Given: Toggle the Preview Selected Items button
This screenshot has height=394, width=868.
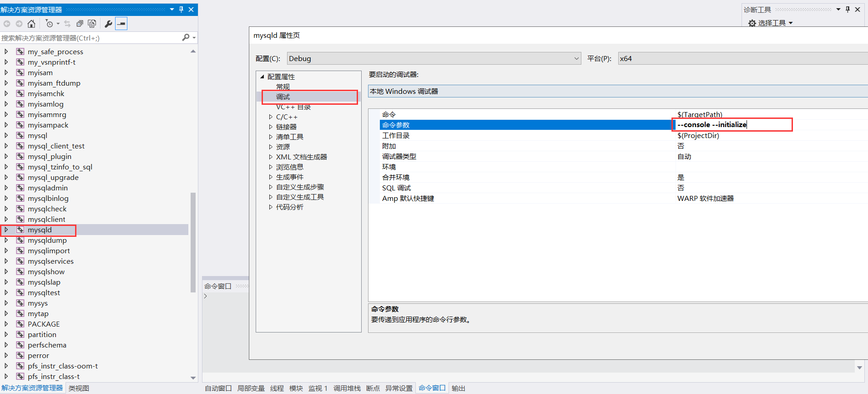Looking at the screenshot, I should (121, 24).
